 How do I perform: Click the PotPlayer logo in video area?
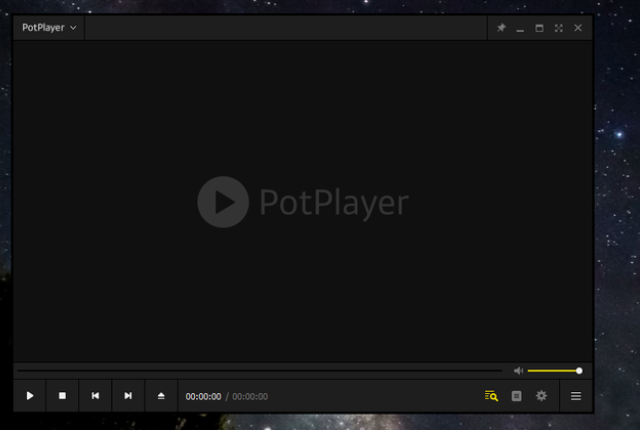(303, 202)
